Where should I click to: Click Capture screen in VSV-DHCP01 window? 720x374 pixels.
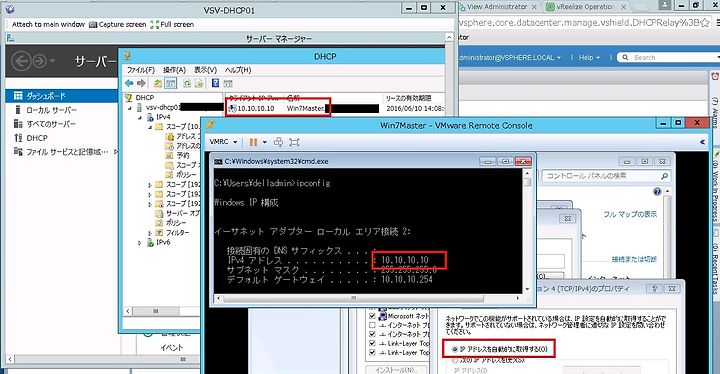click(x=118, y=24)
